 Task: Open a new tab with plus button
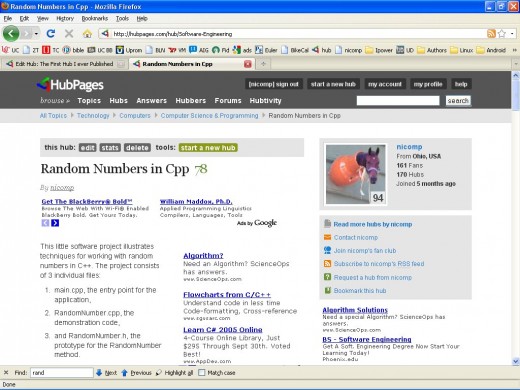263,64
